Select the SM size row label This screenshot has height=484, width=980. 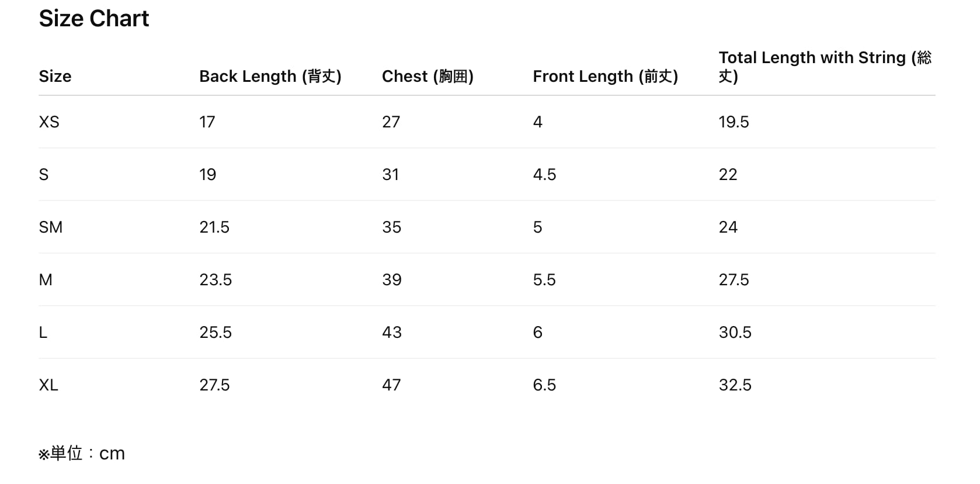coord(51,227)
